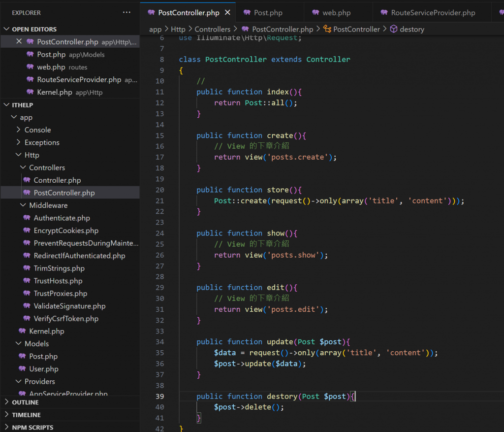Open User.php under the Models folder

[70, 368]
